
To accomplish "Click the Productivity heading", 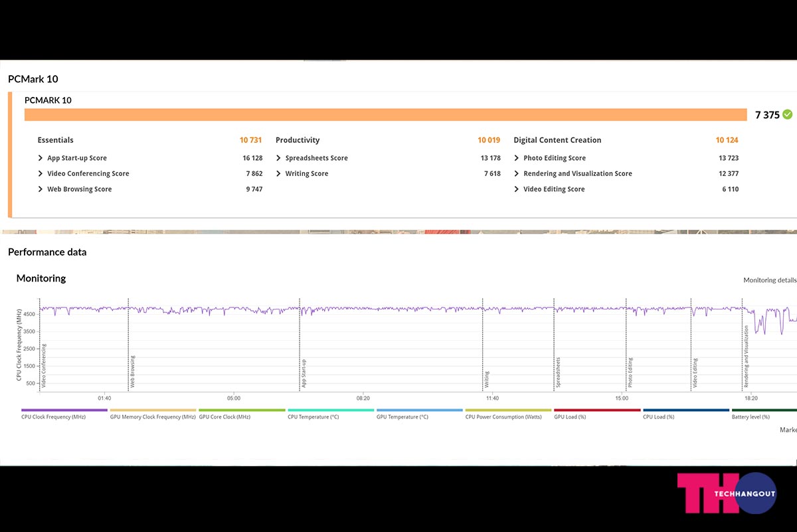I will pos(298,140).
